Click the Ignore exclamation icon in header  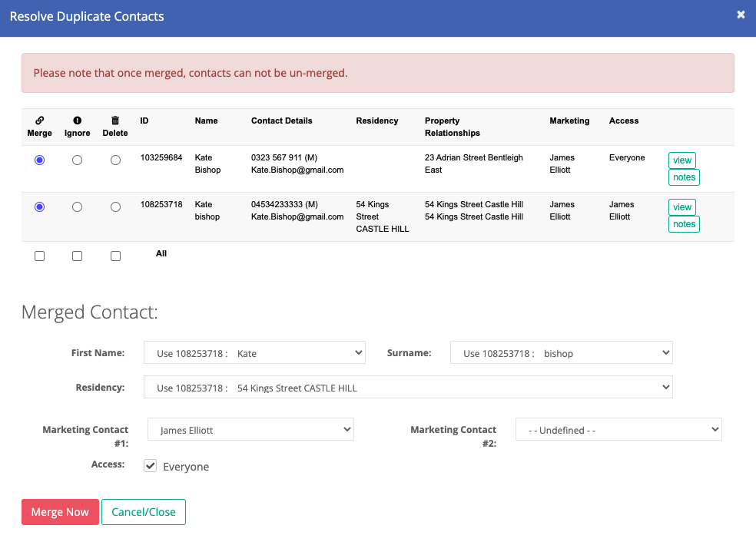click(x=77, y=121)
